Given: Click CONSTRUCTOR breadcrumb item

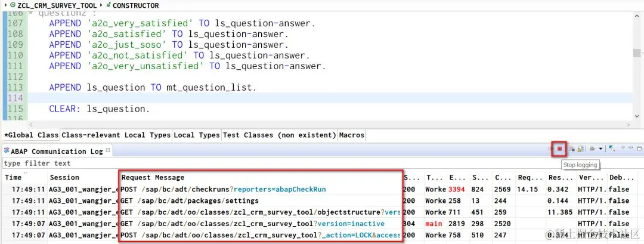Looking at the screenshot, I should (x=132, y=5).
